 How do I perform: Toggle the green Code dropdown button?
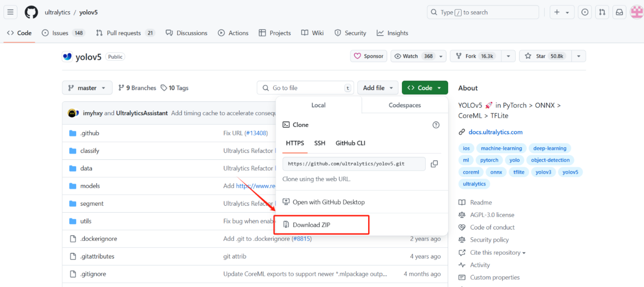pyautogui.click(x=425, y=88)
